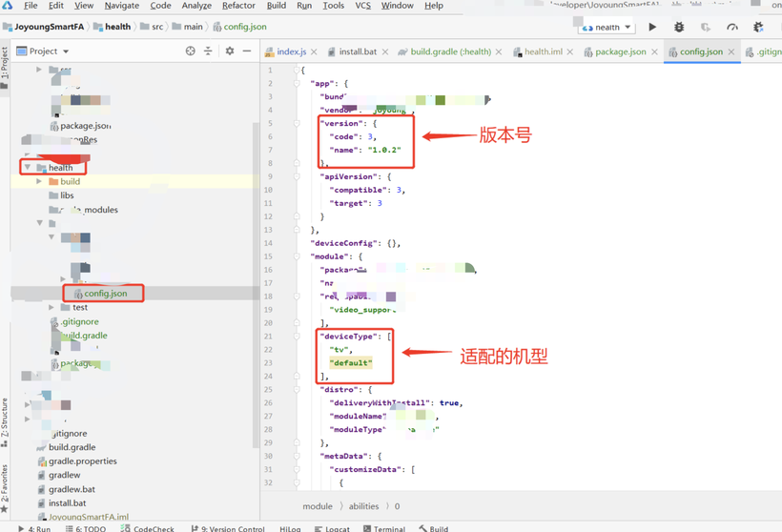Close the health.iml editor tab
This screenshot has height=532, width=782.
coord(570,51)
